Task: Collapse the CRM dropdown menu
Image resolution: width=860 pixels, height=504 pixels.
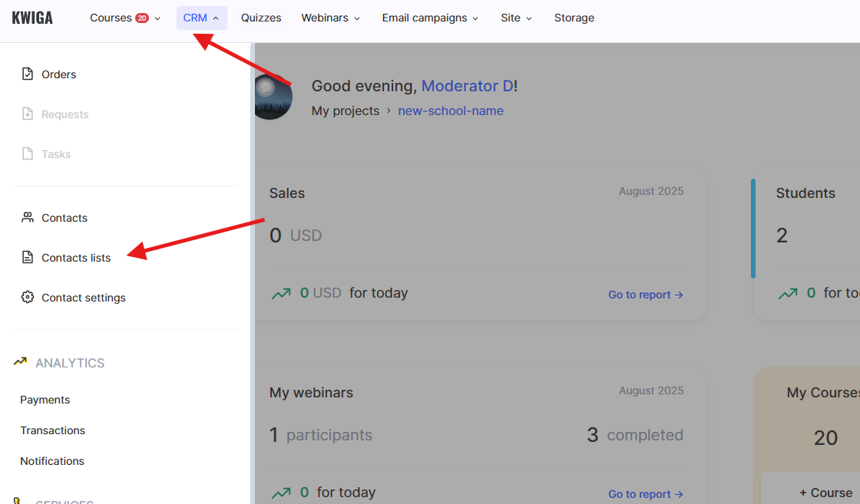Action: coord(201,18)
